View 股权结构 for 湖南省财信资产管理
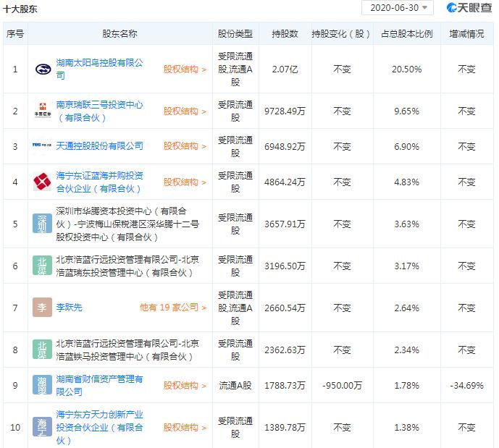The height and width of the screenshot is (448, 499). tap(185, 386)
